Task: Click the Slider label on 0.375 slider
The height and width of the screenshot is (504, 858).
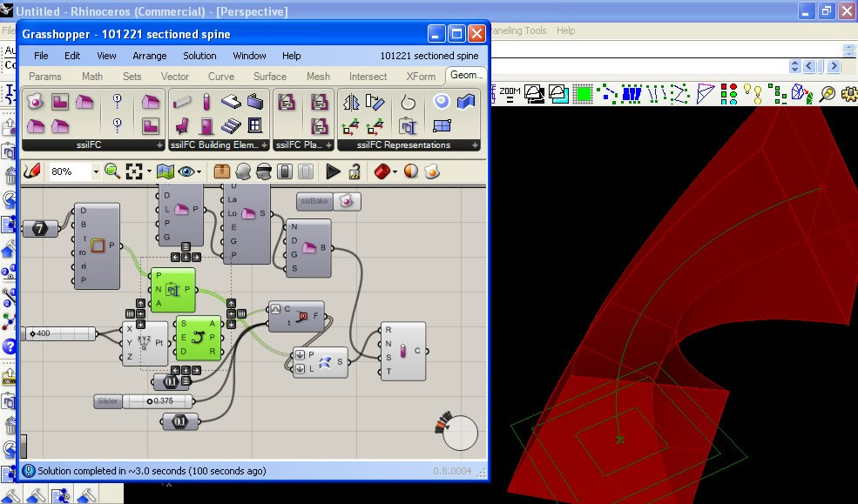Action: (x=107, y=401)
